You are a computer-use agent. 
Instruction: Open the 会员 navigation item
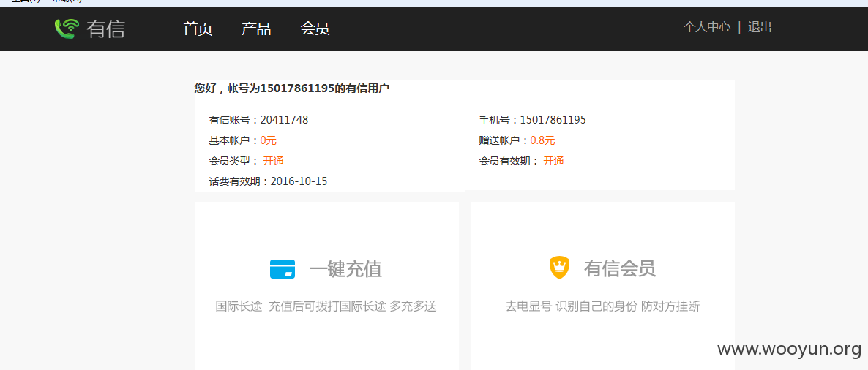click(x=315, y=29)
